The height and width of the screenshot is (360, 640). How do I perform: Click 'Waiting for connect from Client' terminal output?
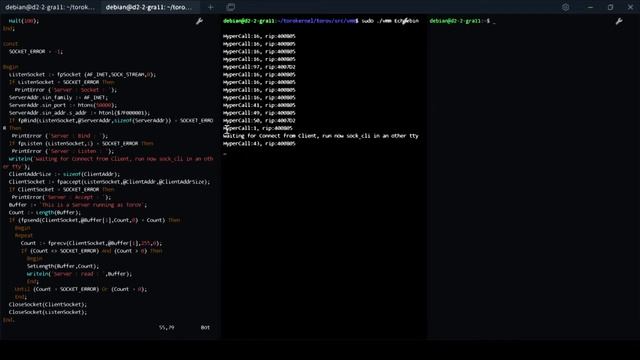[x=321, y=136]
